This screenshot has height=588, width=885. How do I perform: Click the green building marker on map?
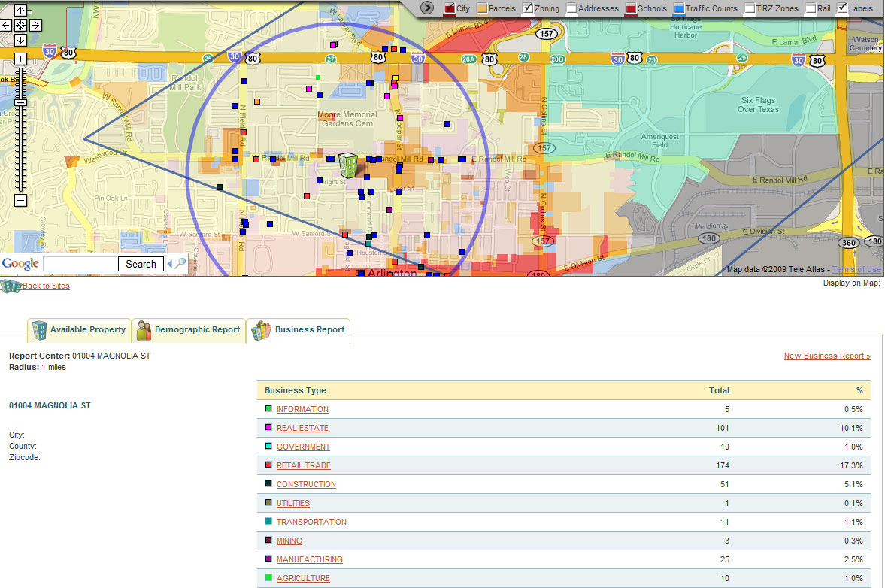[348, 165]
